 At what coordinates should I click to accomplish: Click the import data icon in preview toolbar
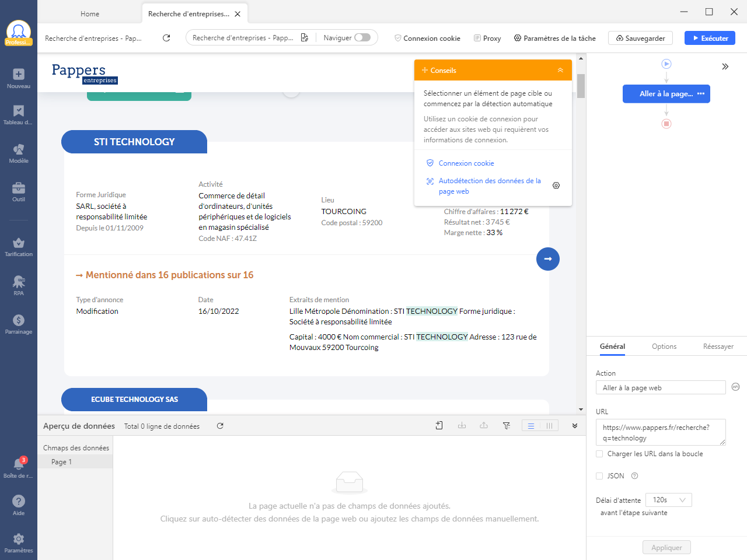click(x=462, y=426)
